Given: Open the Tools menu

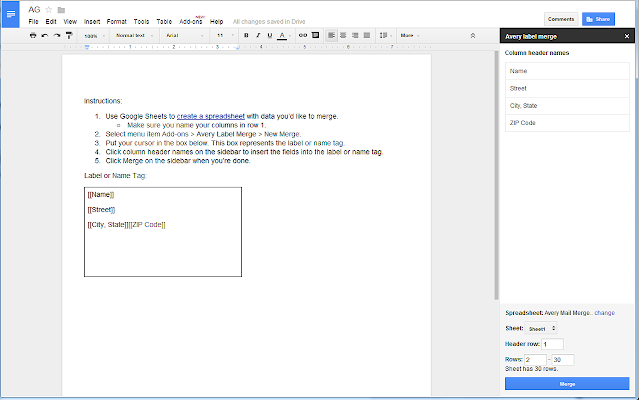Looking at the screenshot, I should [x=141, y=22].
